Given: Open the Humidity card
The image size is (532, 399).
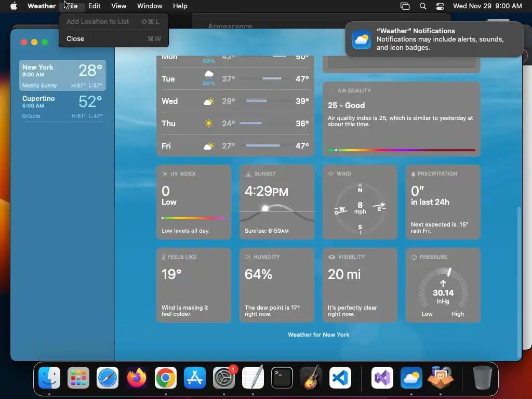Looking at the screenshot, I should pos(277,285).
